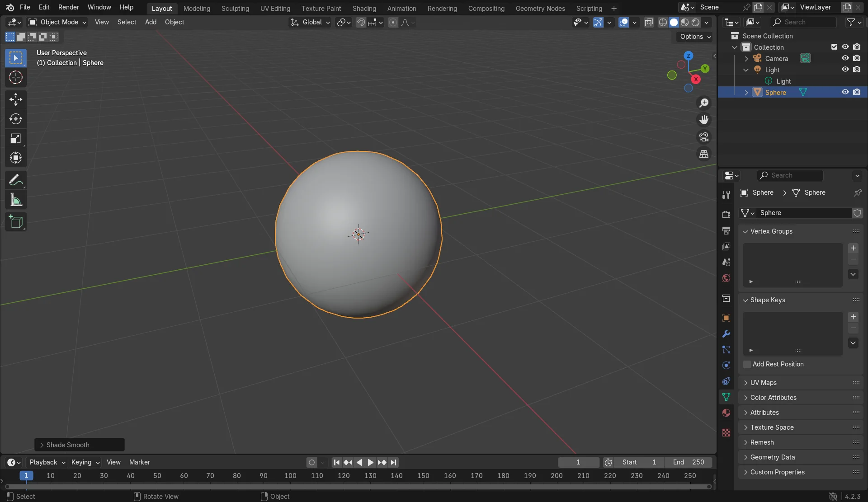Toggle snapping magnet icon
The width and height of the screenshot is (868, 502).
tap(361, 22)
